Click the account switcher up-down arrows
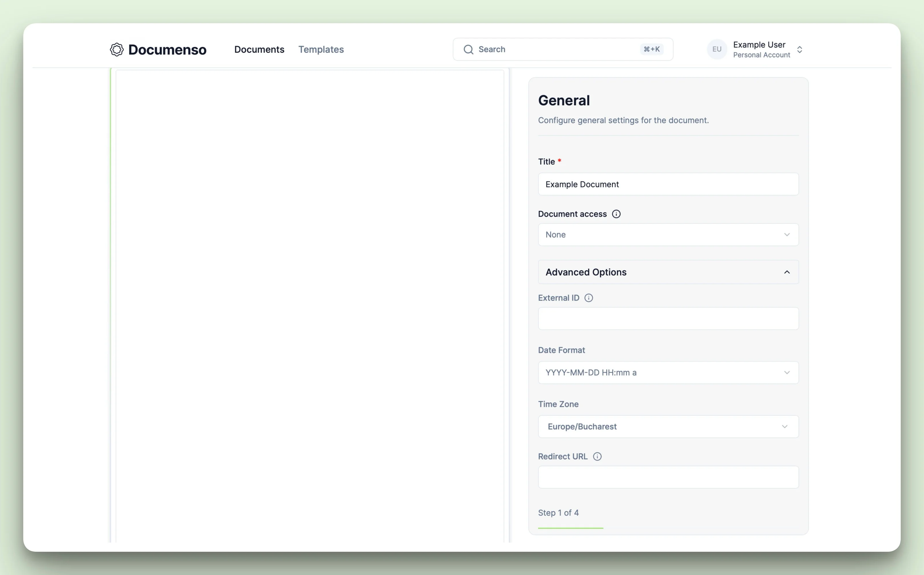The image size is (924, 575). point(799,50)
